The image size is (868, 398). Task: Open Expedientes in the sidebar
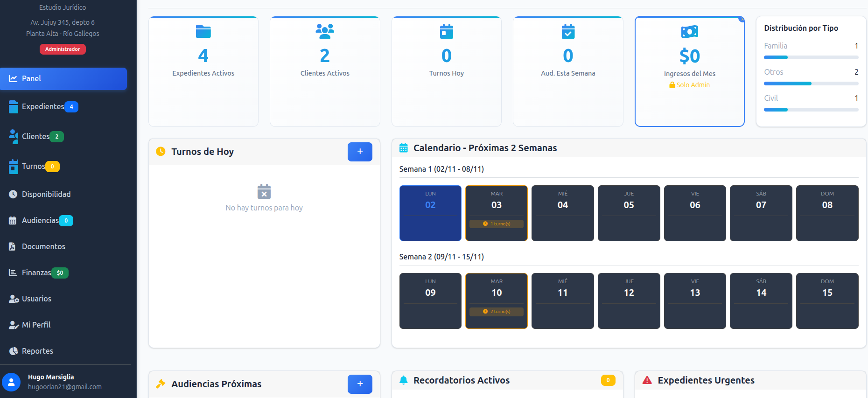(x=43, y=107)
